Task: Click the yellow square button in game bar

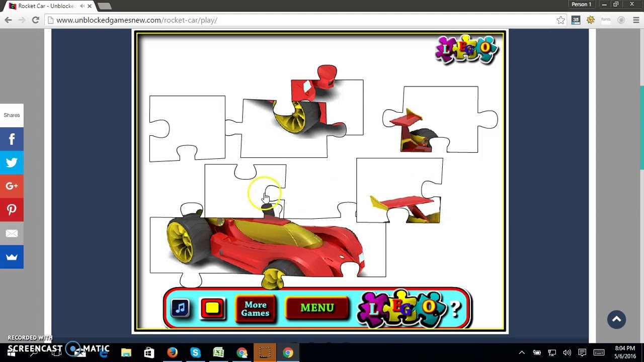Action: (212, 308)
